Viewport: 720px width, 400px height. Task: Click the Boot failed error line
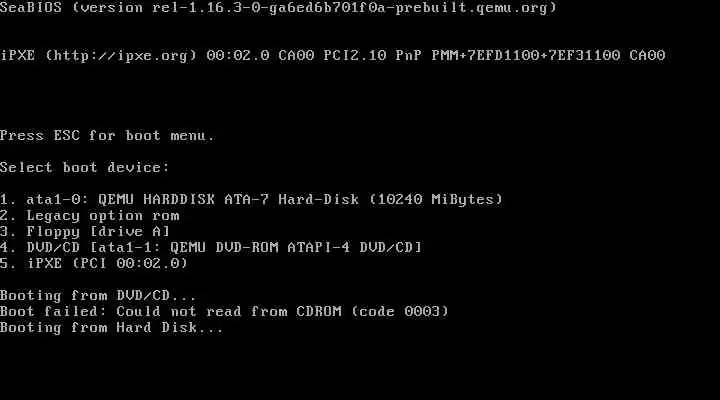[x=224, y=311]
